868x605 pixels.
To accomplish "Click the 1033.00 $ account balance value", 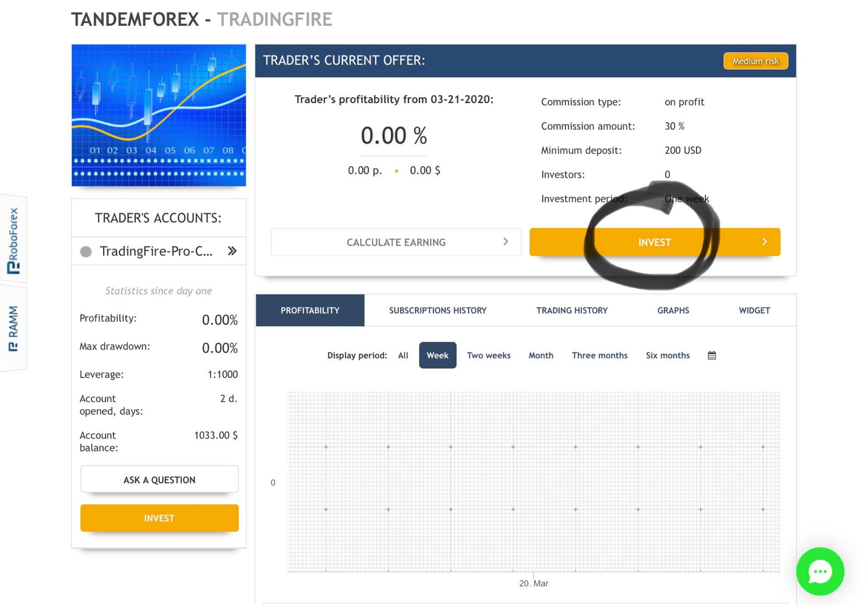I will click(216, 435).
